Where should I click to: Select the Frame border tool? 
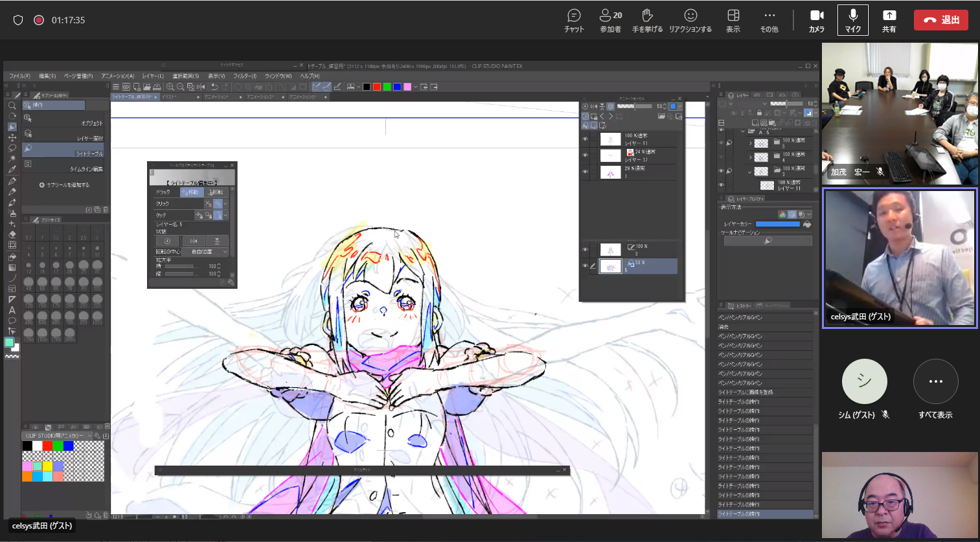(x=12, y=289)
